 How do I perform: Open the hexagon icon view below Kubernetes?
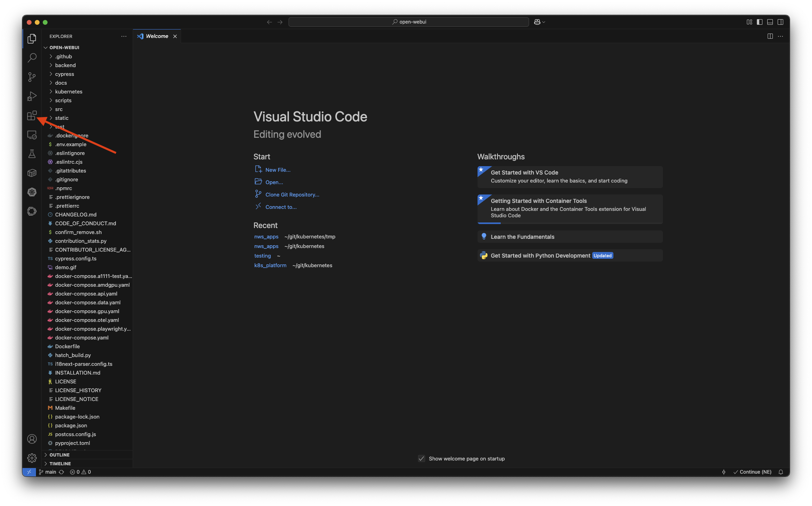[x=32, y=211]
